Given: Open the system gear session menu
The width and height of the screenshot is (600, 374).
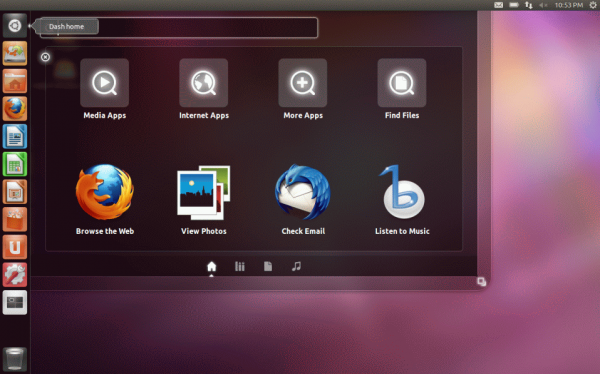Looking at the screenshot, I should 593,5.
